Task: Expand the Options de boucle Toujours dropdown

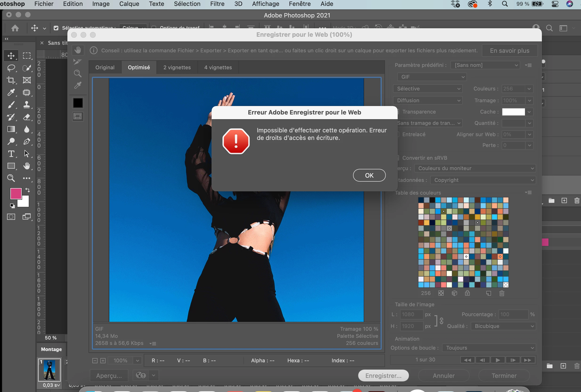Action: 489,348
